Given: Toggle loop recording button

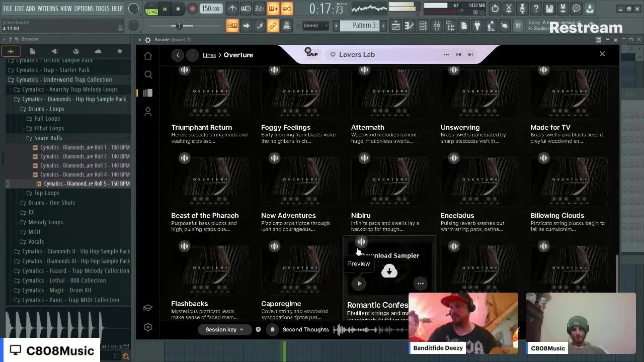Looking at the screenshot, I should [x=286, y=9].
